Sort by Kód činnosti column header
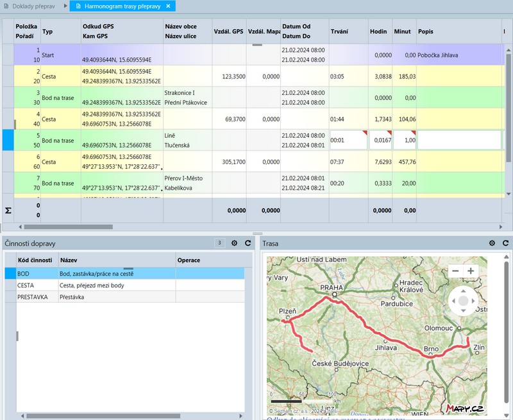The height and width of the screenshot is (420, 513). 35,260
